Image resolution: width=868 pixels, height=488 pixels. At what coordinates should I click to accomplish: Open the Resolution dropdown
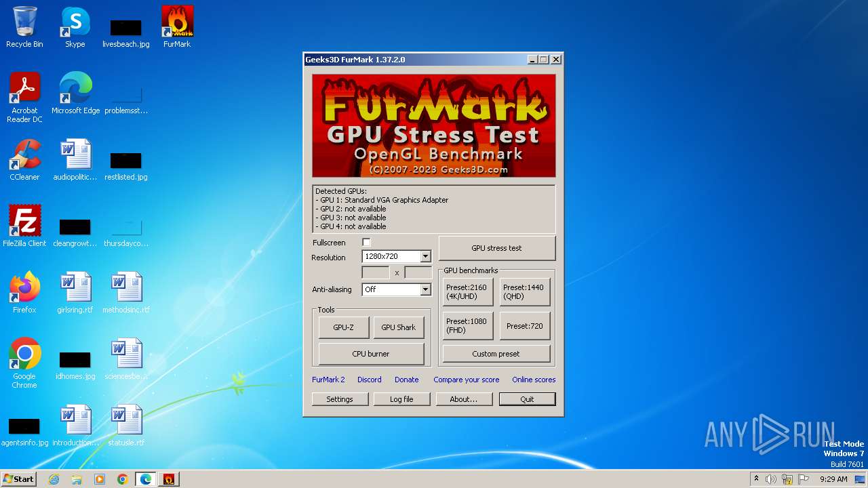[x=397, y=256]
